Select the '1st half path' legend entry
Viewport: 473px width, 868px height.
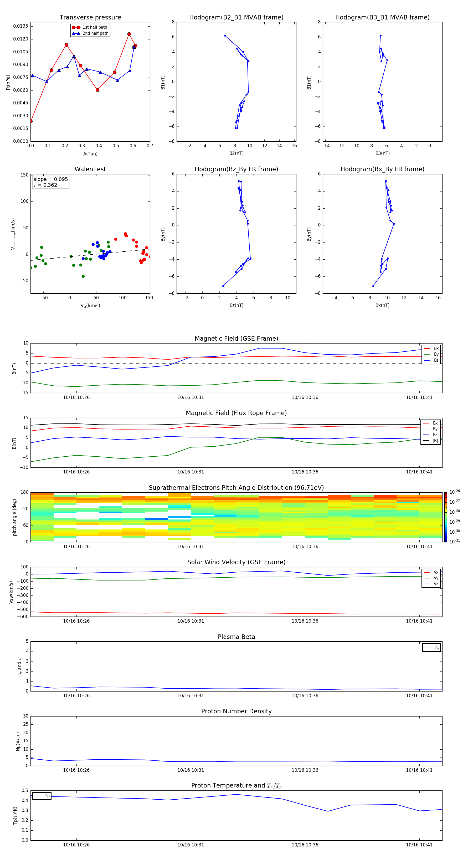pos(90,27)
